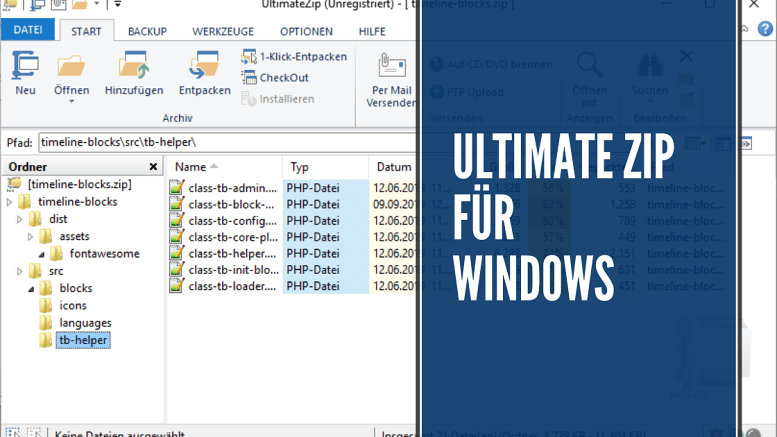Click PHP-Datei type of class-tb-config row
Viewport: 777px width, 437px height.
point(313,221)
